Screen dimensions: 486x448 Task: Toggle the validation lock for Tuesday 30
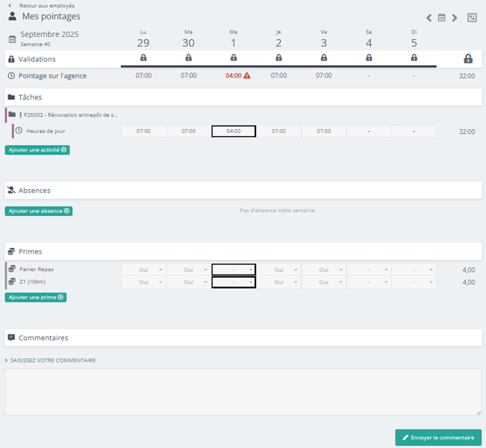189,58
